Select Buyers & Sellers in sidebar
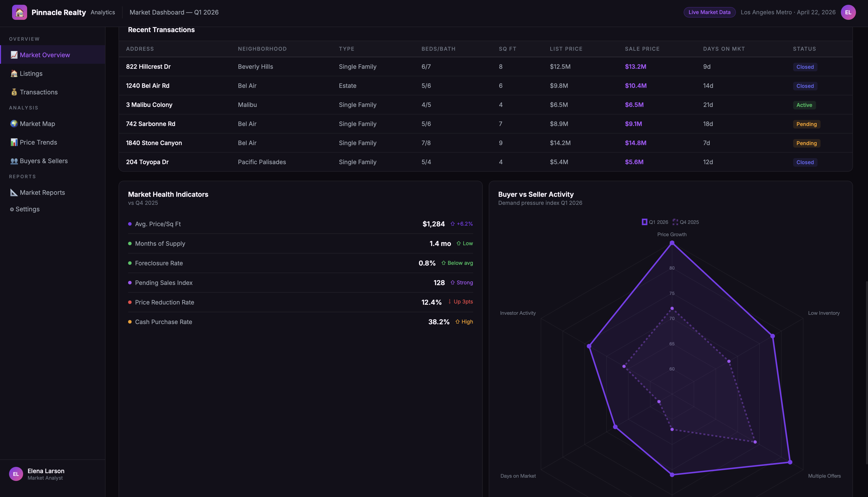The image size is (868, 497). coord(52,161)
